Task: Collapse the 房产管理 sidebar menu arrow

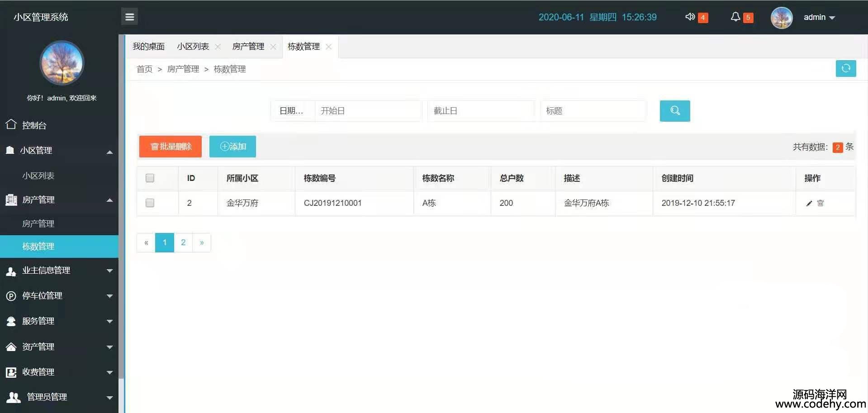Action: pos(109,200)
